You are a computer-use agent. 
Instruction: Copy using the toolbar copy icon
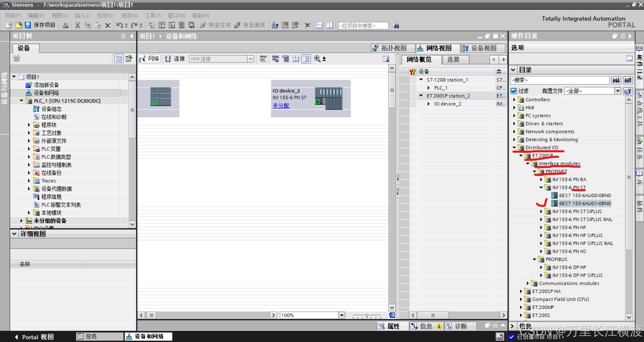(88, 25)
